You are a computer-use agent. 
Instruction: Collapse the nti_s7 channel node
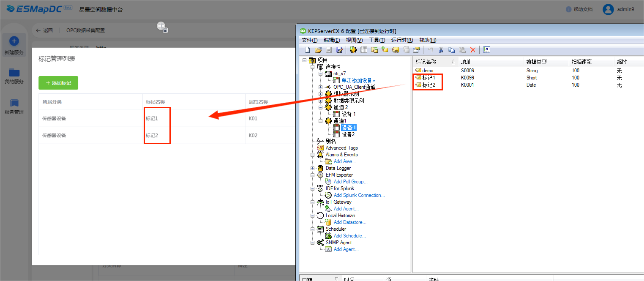321,74
